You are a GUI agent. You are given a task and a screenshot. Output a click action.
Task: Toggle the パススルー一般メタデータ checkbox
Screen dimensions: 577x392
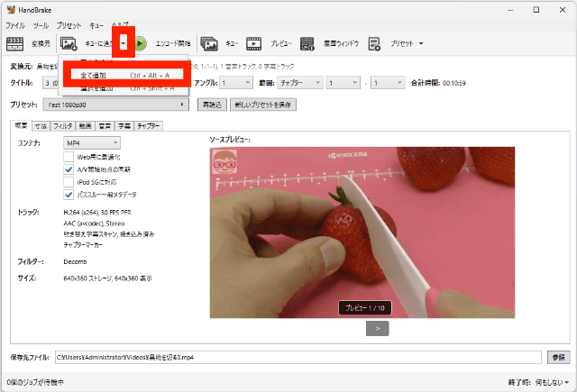69,195
